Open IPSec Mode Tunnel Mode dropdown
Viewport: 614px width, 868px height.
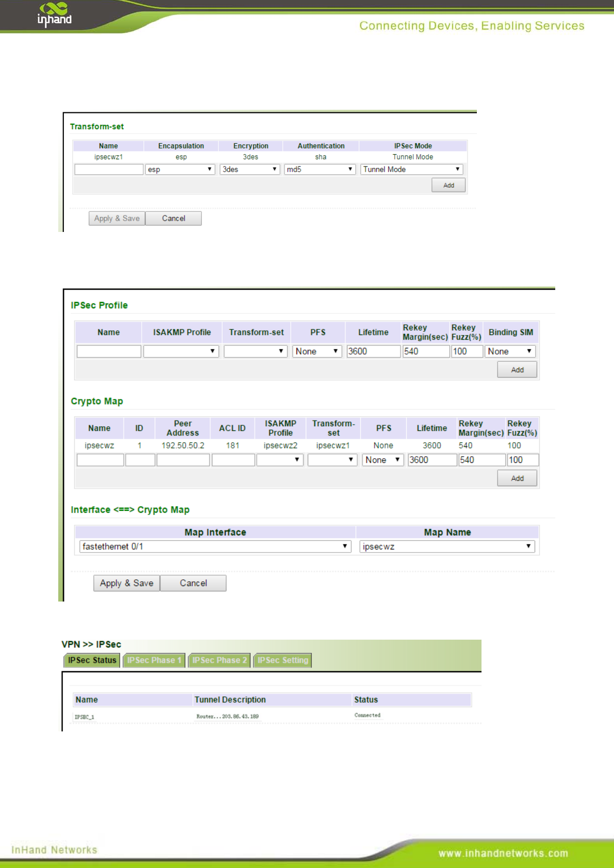tap(411, 169)
